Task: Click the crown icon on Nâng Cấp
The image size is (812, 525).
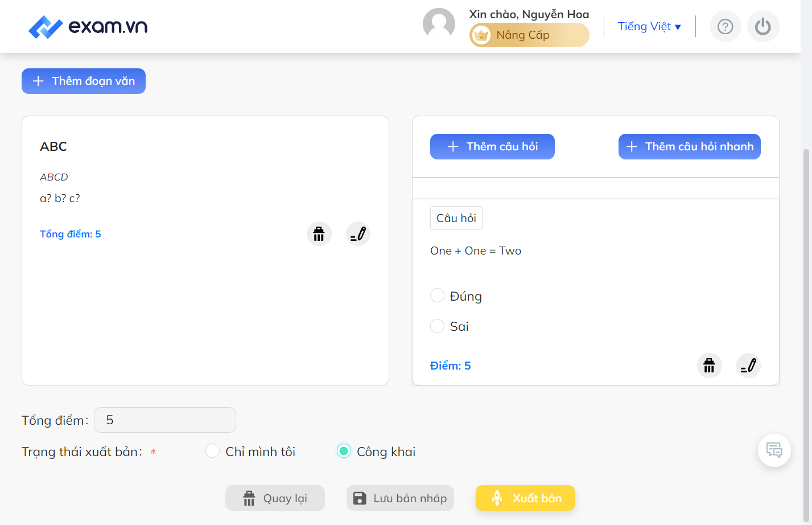Action: coord(481,35)
